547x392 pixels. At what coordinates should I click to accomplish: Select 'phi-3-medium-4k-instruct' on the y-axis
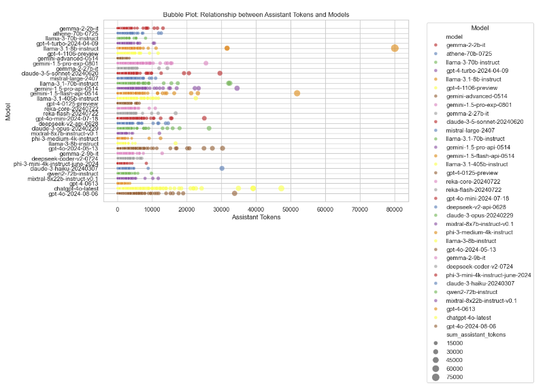[65, 139]
